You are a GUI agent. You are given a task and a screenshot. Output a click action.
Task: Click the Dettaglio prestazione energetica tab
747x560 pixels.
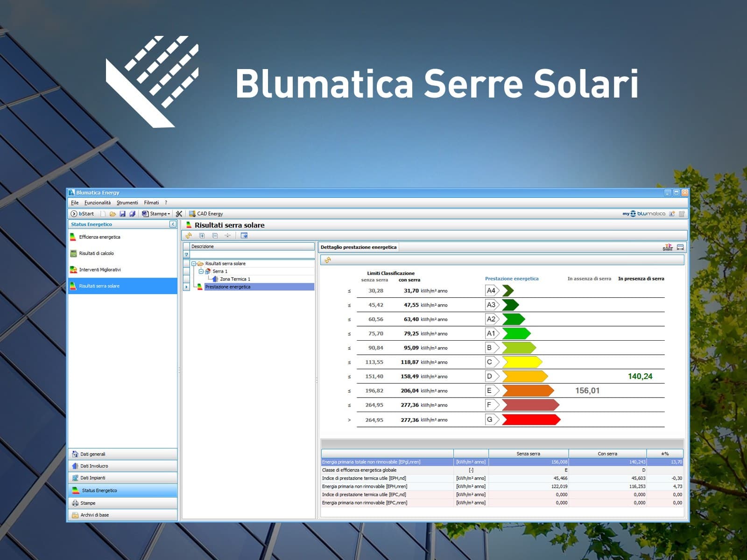359,247
